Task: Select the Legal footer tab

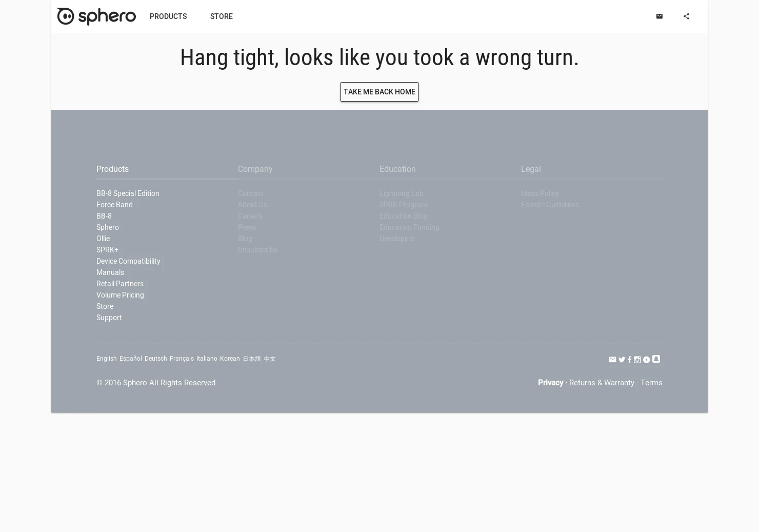Action: click(531, 169)
